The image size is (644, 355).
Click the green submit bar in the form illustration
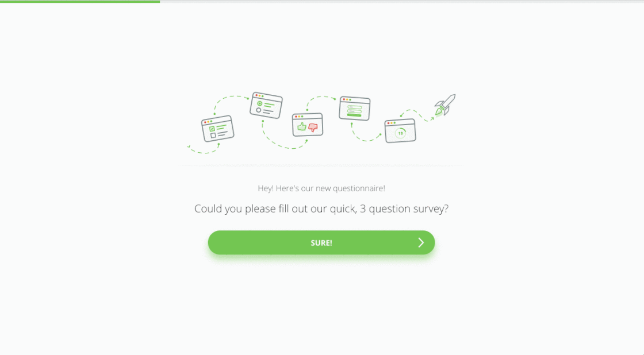[354, 115]
